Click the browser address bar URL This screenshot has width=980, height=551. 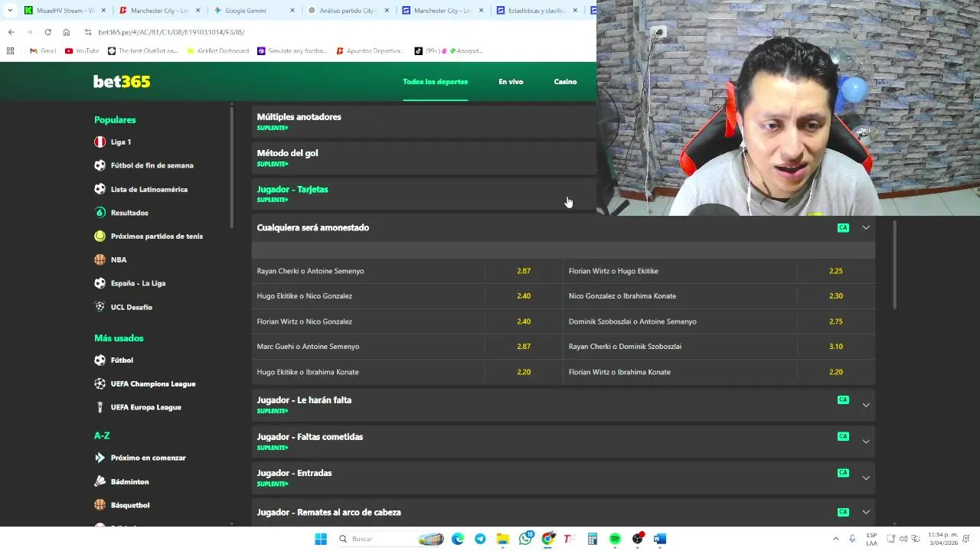tap(171, 32)
